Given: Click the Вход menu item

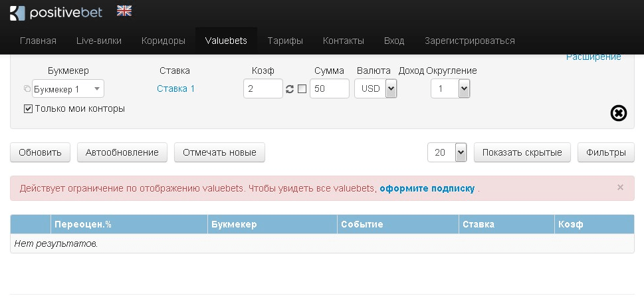Looking at the screenshot, I should [394, 41].
